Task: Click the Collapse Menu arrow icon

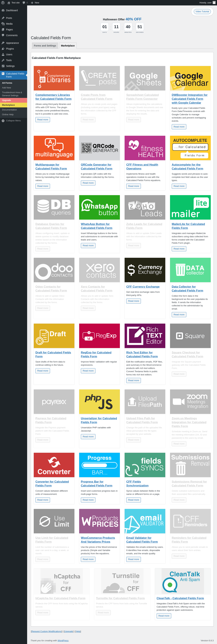Action: [3, 120]
